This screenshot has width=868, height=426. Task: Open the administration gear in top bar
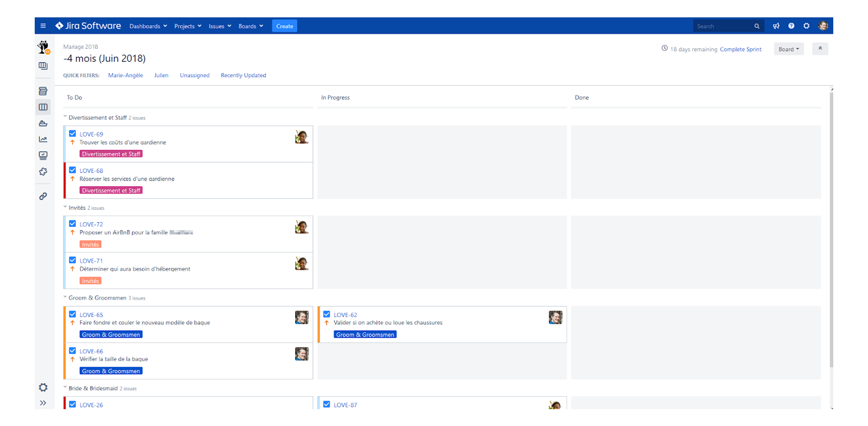[807, 26]
